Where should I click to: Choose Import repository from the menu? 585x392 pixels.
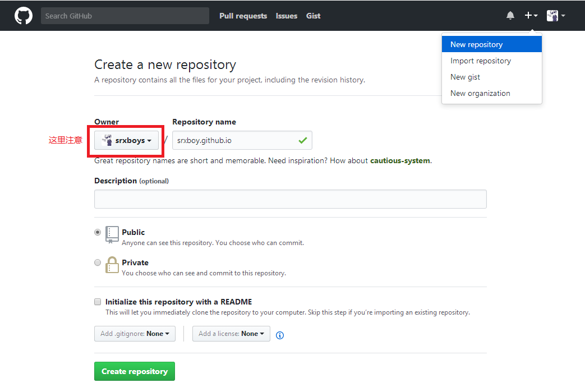point(492,61)
